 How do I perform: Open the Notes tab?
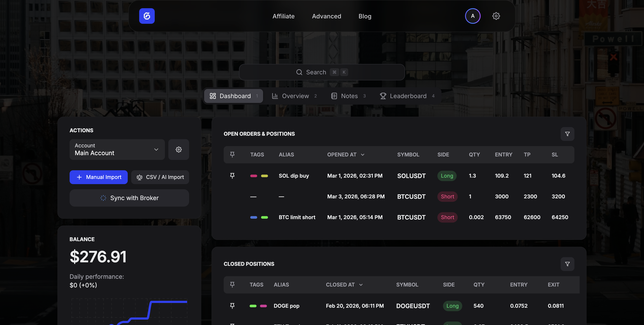(349, 96)
